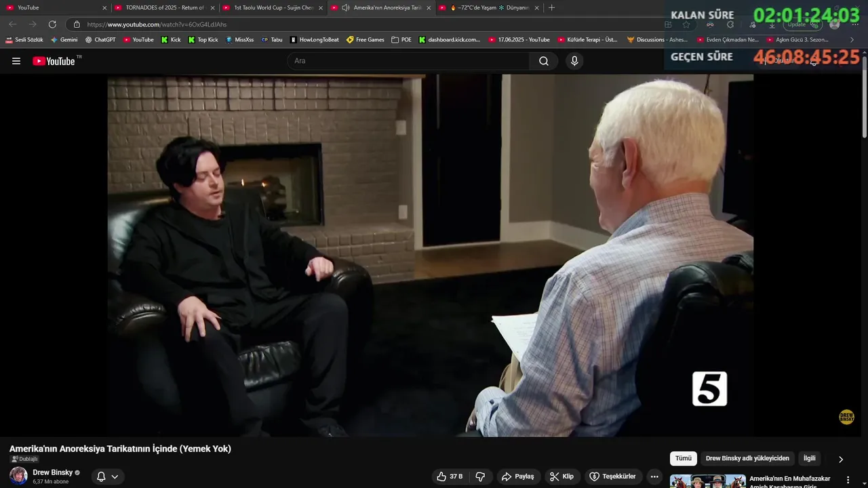This screenshot has width=868, height=488.
Task: View site information lock icon
Action: point(77,24)
